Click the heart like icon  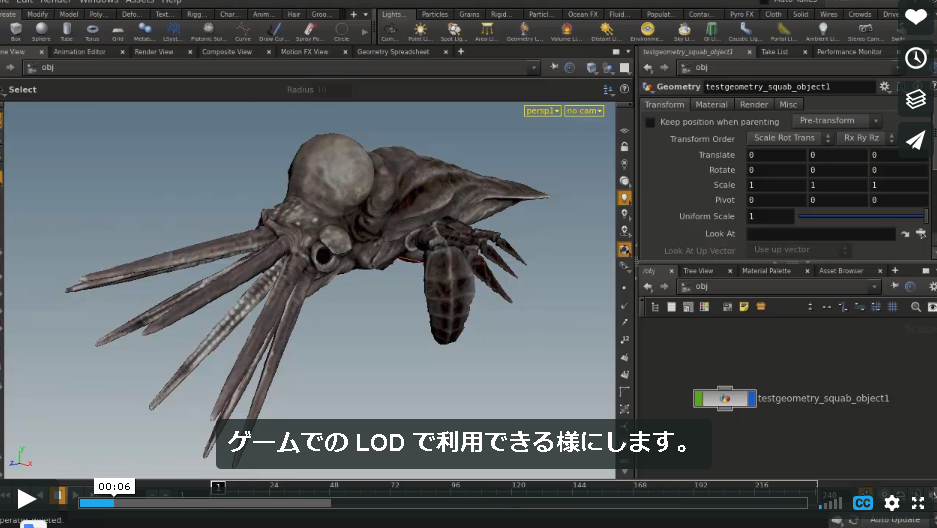(915, 17)
